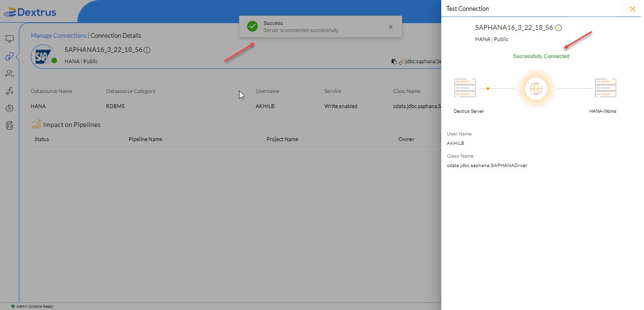Click the HANA-Works label
Screen dimensions: 644x310
(x=603, y=111)
